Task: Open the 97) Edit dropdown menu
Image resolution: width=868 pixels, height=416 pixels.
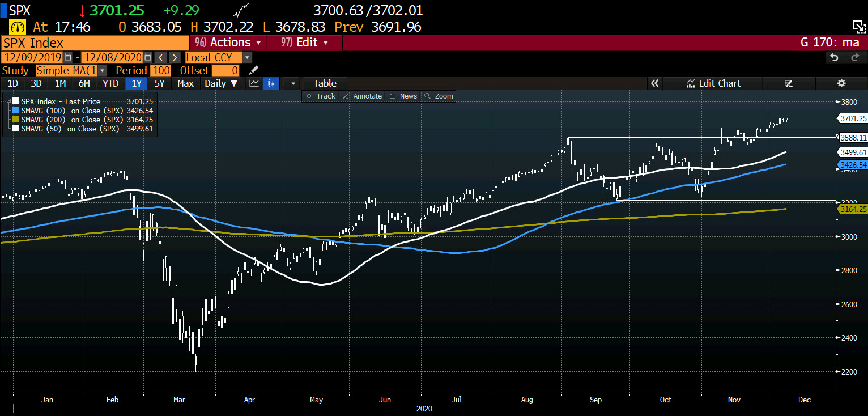Action: (x=304, y=43)
